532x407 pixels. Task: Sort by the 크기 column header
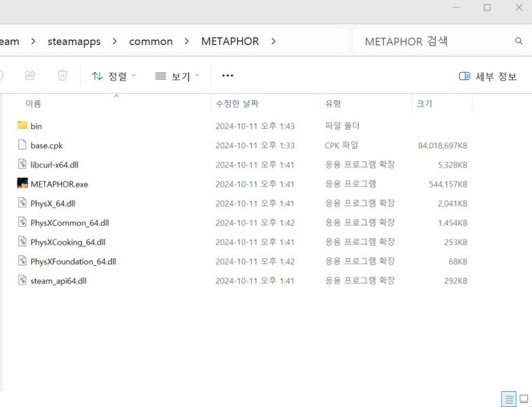pyautogui.click(x=424, y=103)
